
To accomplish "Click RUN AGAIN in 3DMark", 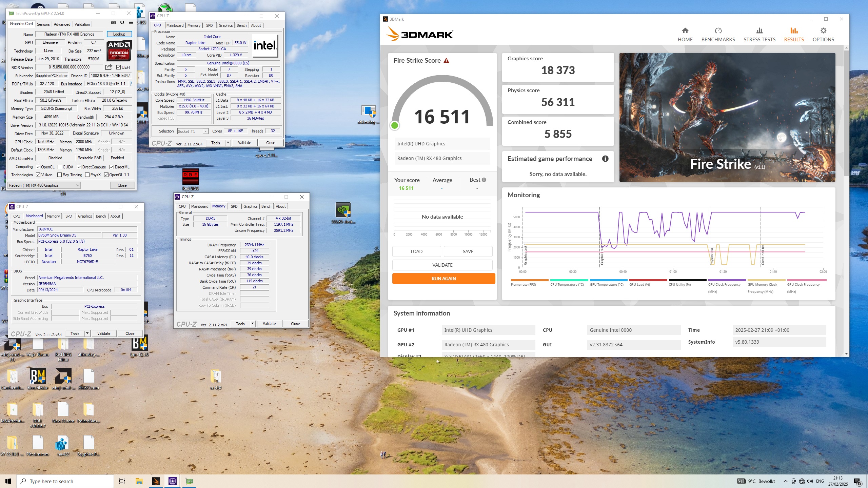I will tap(443, 279).
